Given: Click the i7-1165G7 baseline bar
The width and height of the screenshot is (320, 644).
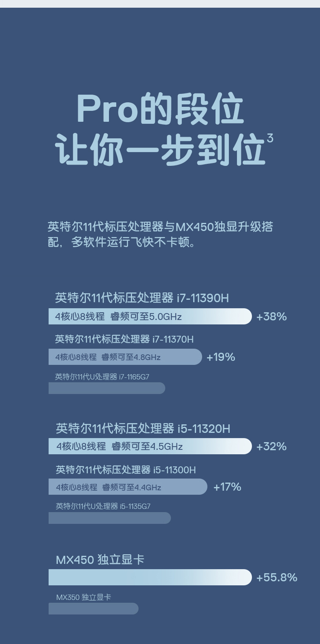Looking at the screenshot, I should (107, 388).
